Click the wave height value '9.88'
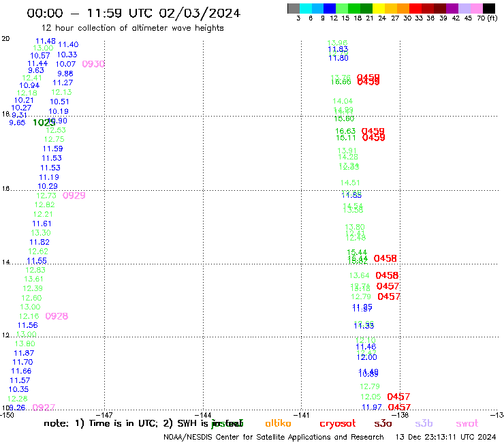 tap(65, 74)
